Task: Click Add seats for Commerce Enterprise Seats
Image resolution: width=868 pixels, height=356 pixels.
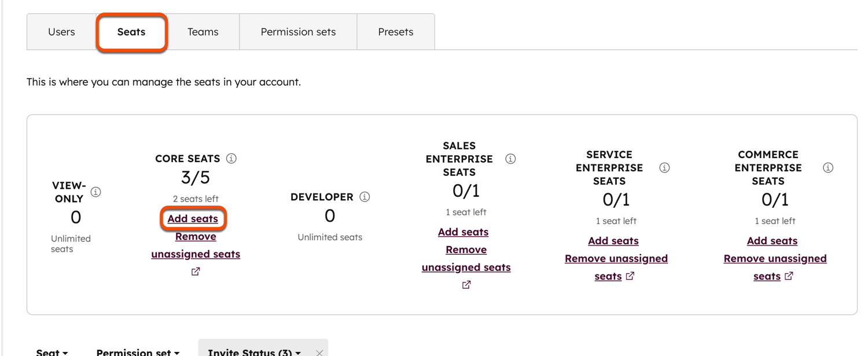Action: point(772,240)
